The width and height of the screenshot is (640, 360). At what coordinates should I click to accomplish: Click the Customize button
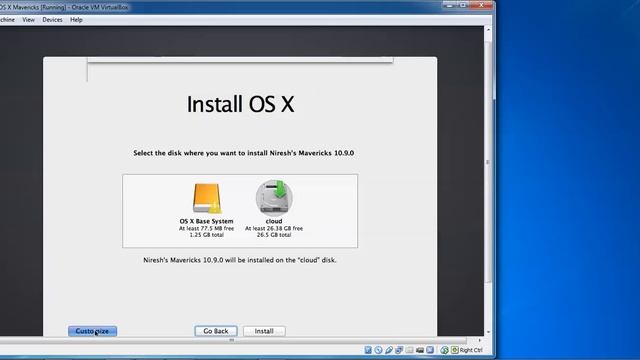coord(92,331)
